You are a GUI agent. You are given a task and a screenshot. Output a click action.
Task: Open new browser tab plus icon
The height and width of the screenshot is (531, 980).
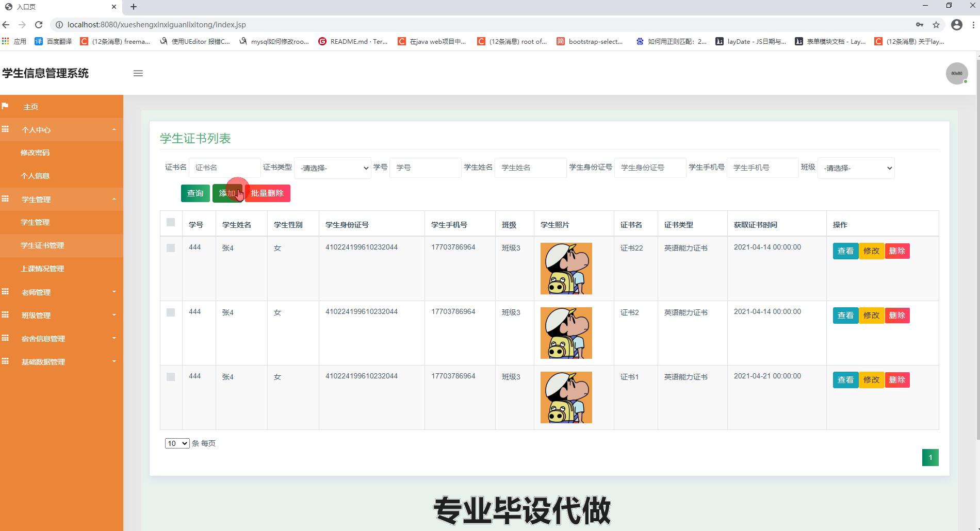[134, 7]
